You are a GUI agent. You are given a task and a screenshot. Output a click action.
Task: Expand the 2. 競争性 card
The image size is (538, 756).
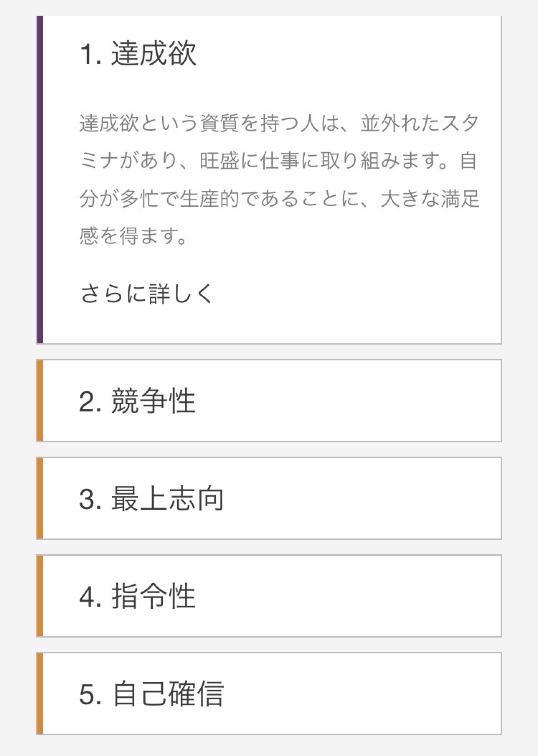pos(269,400)
